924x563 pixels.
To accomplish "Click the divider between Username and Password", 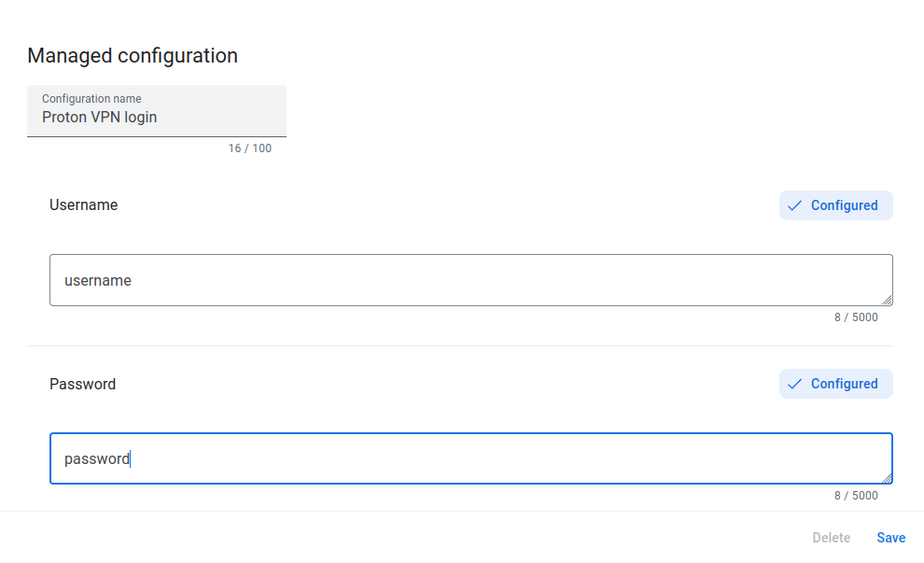I will point(459,346).
